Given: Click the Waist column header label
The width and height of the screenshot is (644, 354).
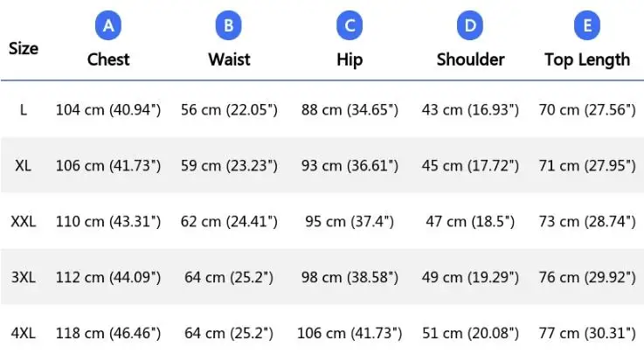Looking at the screenshot, I should 229,59.
